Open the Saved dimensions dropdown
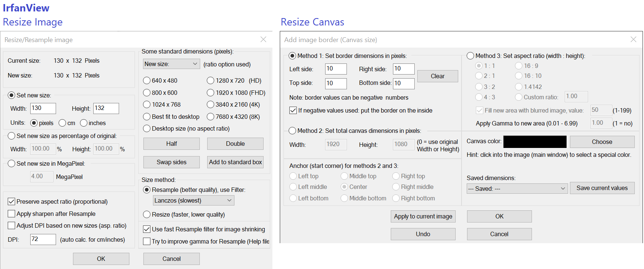Screen dimensions: 644x269 tap(517, 189)
